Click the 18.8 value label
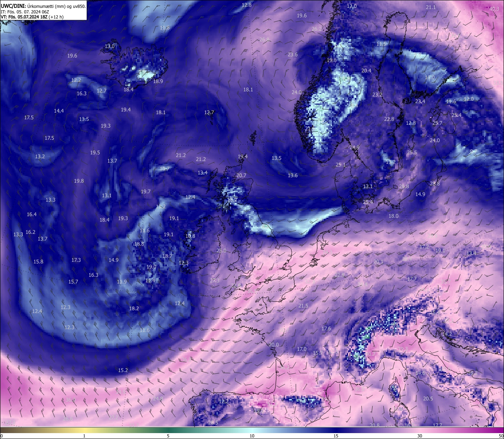This screenshot has height=439, width=504. coord(139,244)
